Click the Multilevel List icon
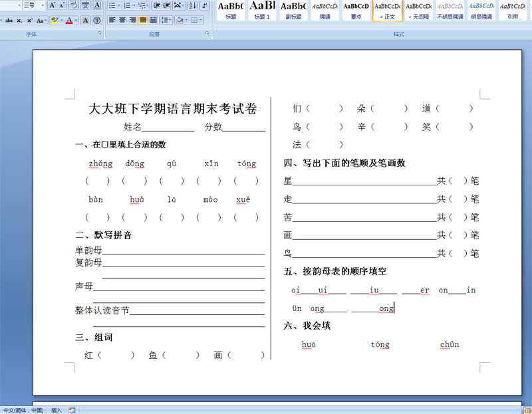532x414 pixels. 142,5
